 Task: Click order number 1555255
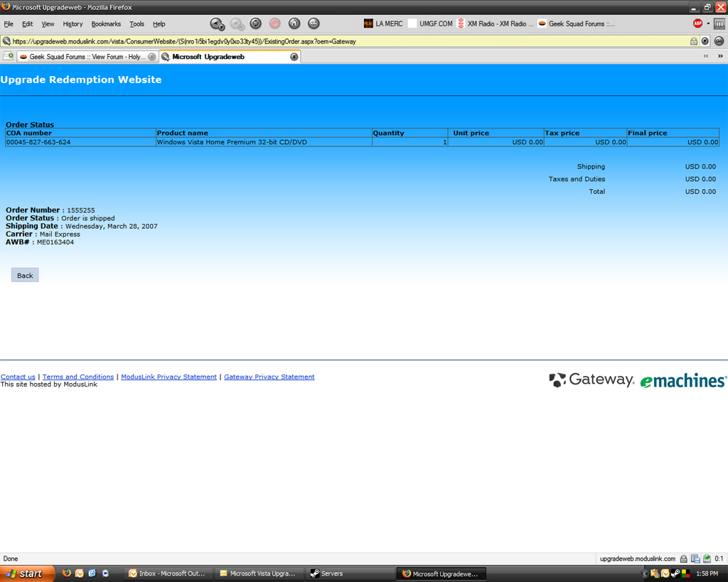pyautogui.click(x=81, y=210)
